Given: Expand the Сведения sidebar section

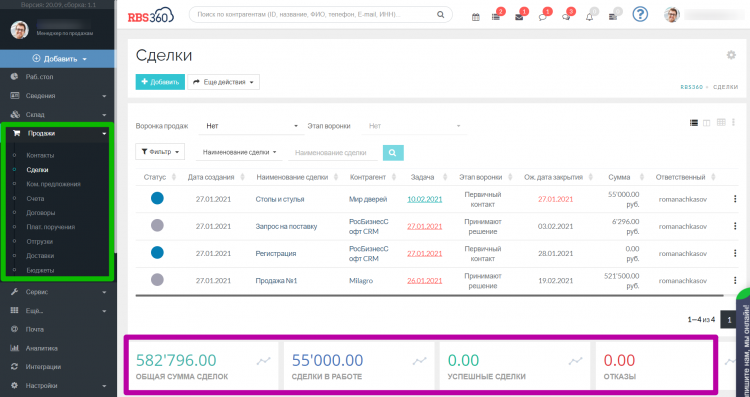Looking at the screenshot, I should click(x=58, y=96).
